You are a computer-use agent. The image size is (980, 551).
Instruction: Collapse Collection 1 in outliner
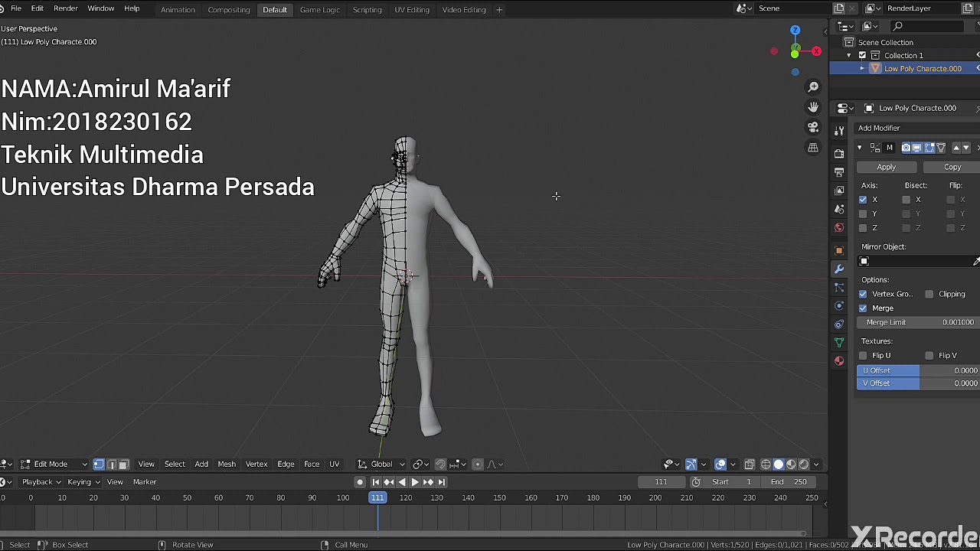pyautogui.click(x=849, y=56)
